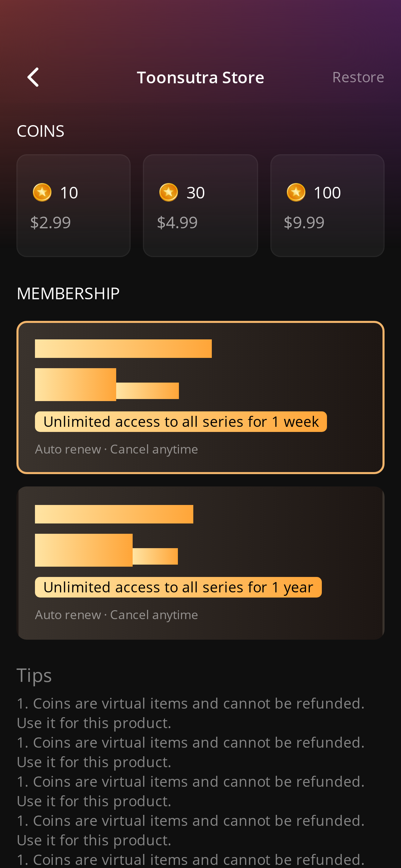Select the 10 coins pack for $2.99
The width and height of the screenshot is (401, 868).
pyautogui.click(x=74, y=206)
